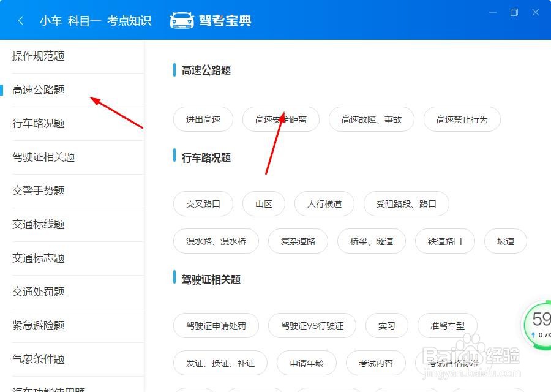
Task: Open 驾驶证VS行驶证 topic
Action: pyautogui.click(x=312, y=326)
